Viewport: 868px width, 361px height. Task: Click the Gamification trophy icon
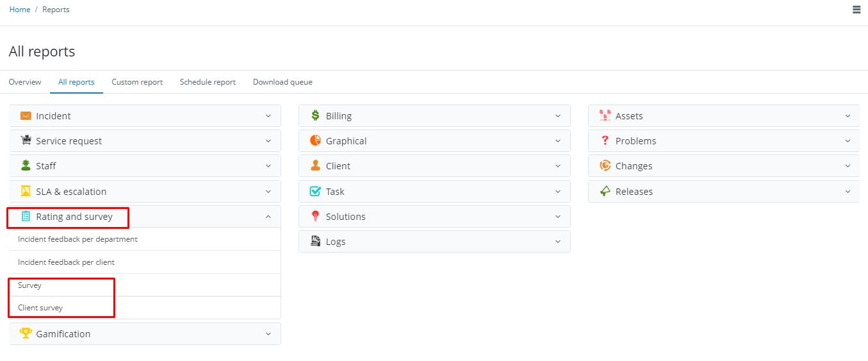tap(26, 333)
